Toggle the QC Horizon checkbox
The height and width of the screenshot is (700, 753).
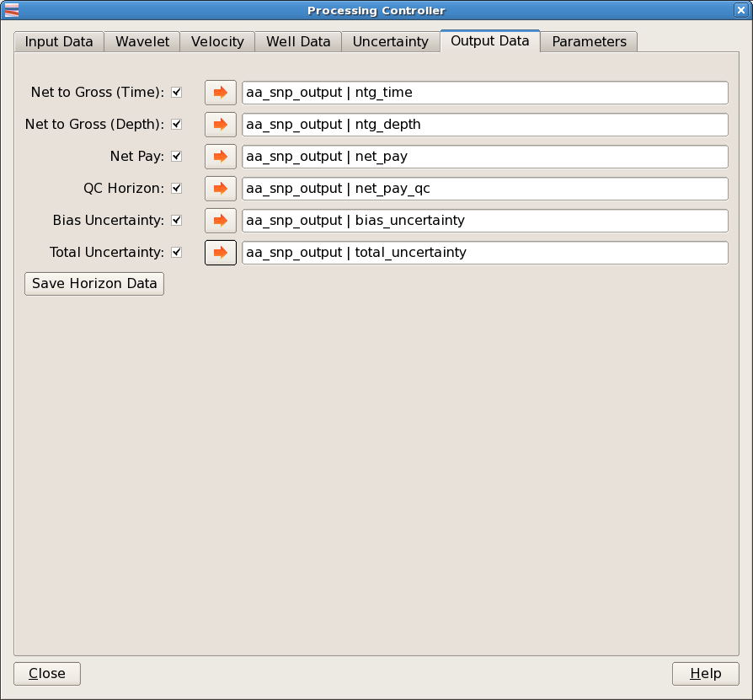(x=177, y=189)
